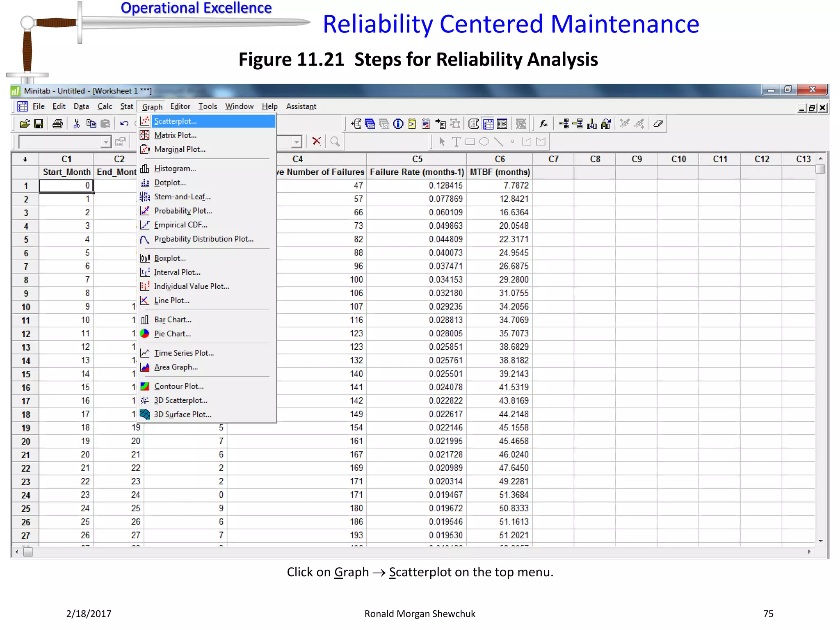Click the C1 column header
The height and width of the screenshot is (630, 840).
point(66,159)
